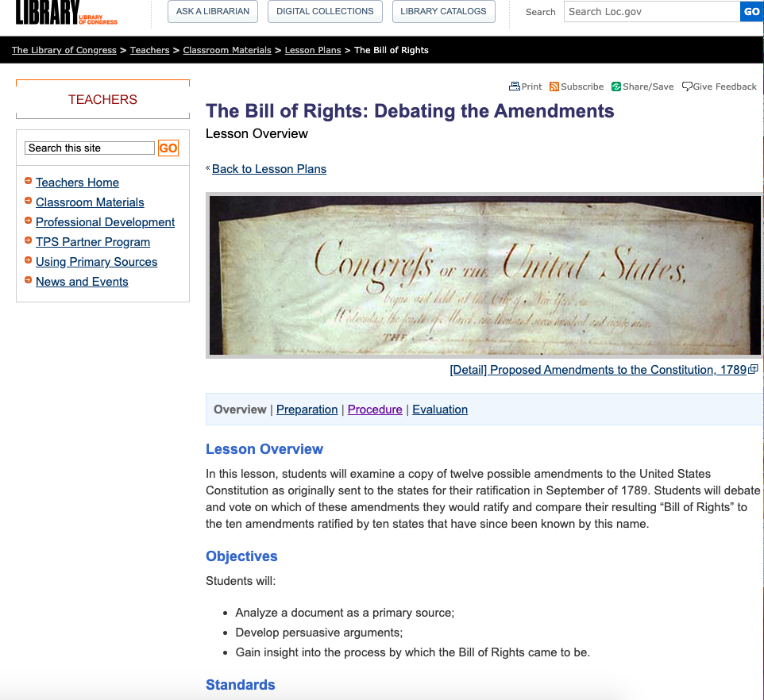
Task: Open Digital Collections
Action: [325, 12]
